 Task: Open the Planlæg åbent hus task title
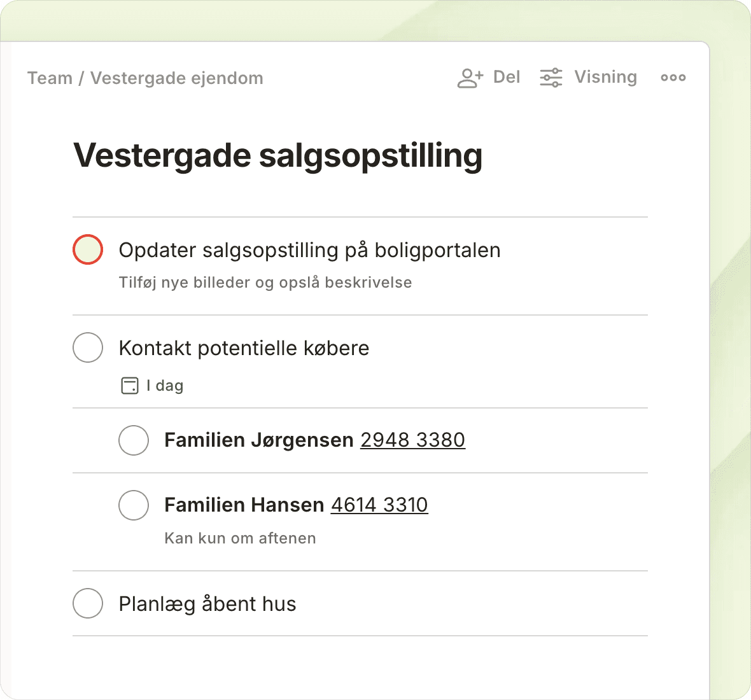(207, 604)
